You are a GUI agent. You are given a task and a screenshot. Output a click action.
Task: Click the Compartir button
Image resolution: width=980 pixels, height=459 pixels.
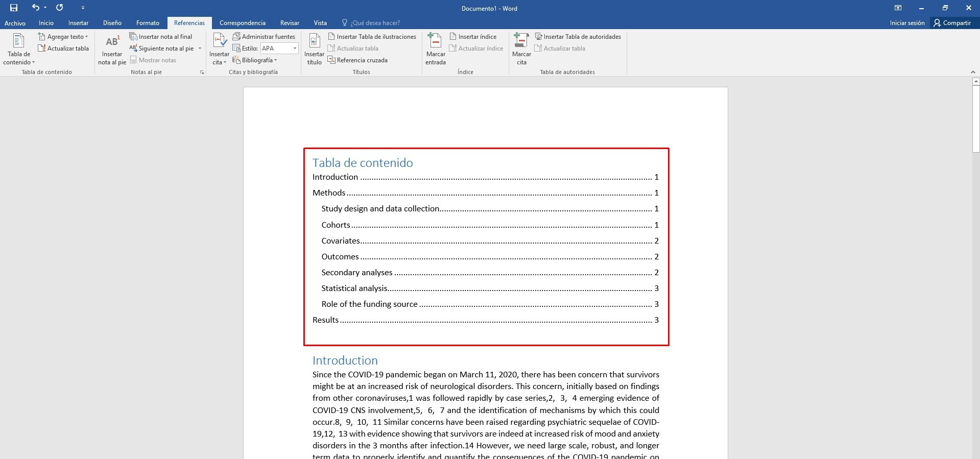pyautogui.click(x=952, y=23)
